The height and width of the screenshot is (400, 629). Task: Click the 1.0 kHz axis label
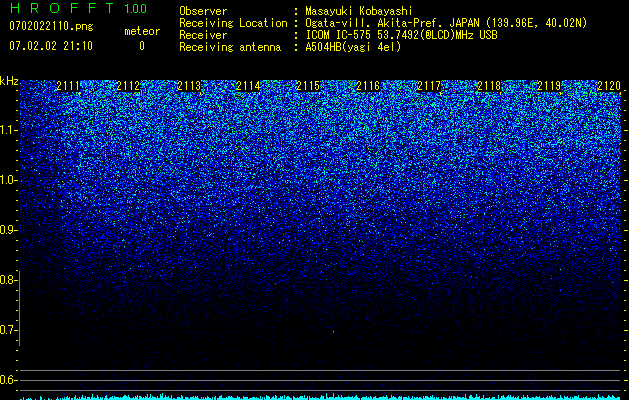point(8,180)
